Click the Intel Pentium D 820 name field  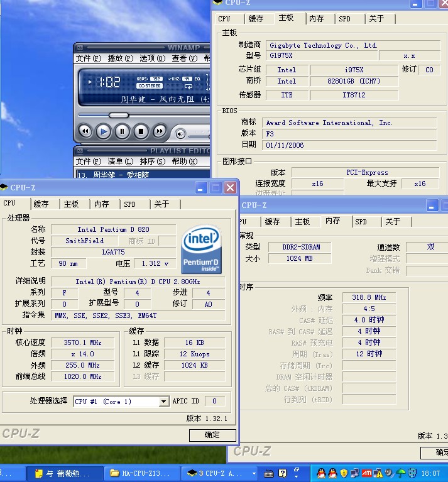coord(113,229)
